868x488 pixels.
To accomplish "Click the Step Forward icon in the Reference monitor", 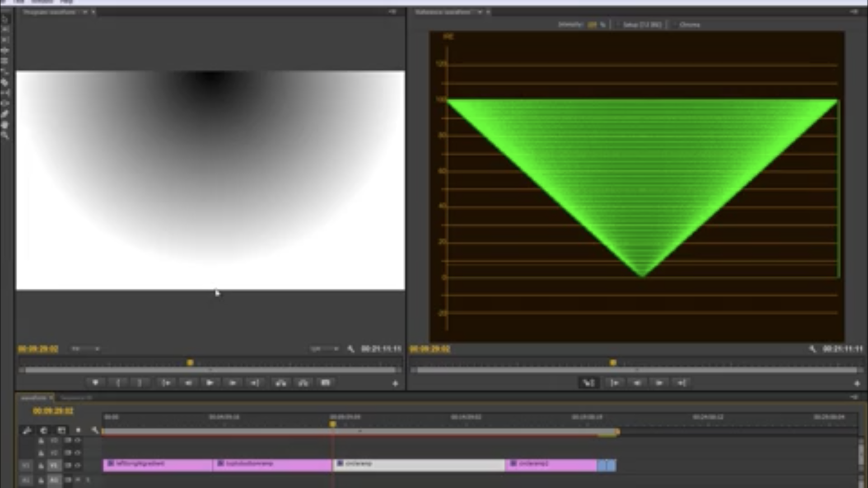I will [659, 383].
